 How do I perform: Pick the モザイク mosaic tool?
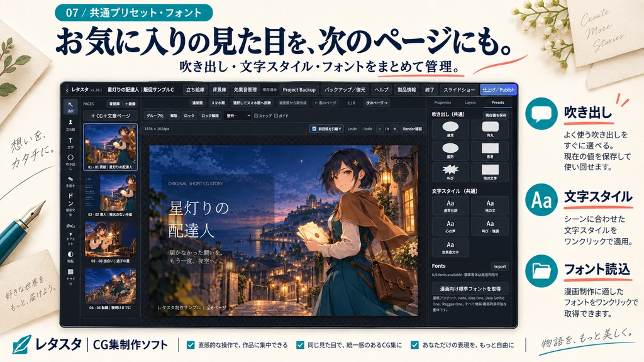(70, 277)
